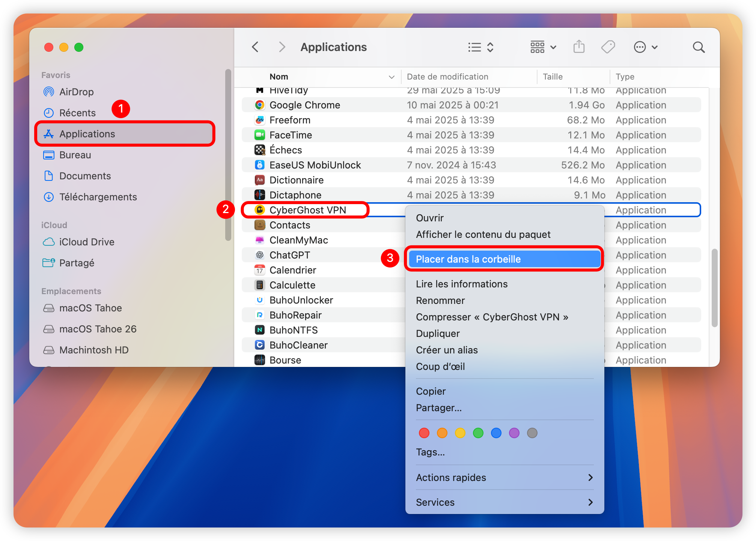Choose Renommer in the context menu
The height and width of the screenshot is (541, 756).
click(x=505, y=301)
